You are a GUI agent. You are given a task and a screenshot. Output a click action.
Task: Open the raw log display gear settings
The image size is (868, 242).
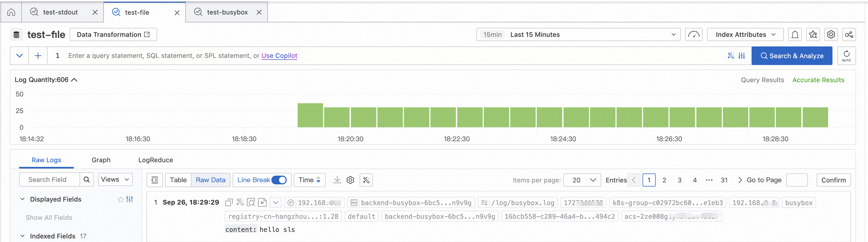(350, 180)
